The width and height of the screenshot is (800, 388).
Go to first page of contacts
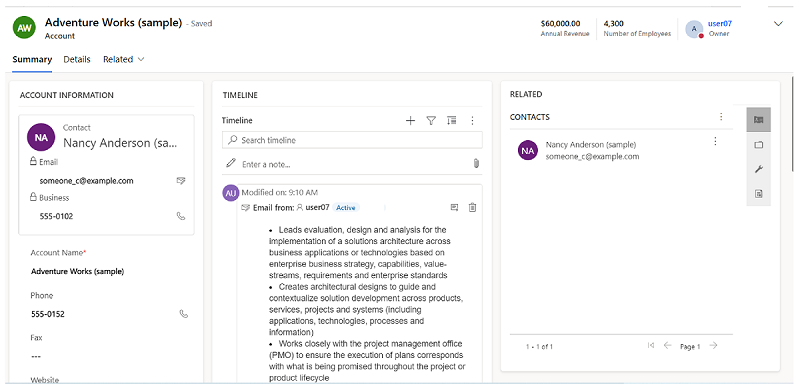651,346
